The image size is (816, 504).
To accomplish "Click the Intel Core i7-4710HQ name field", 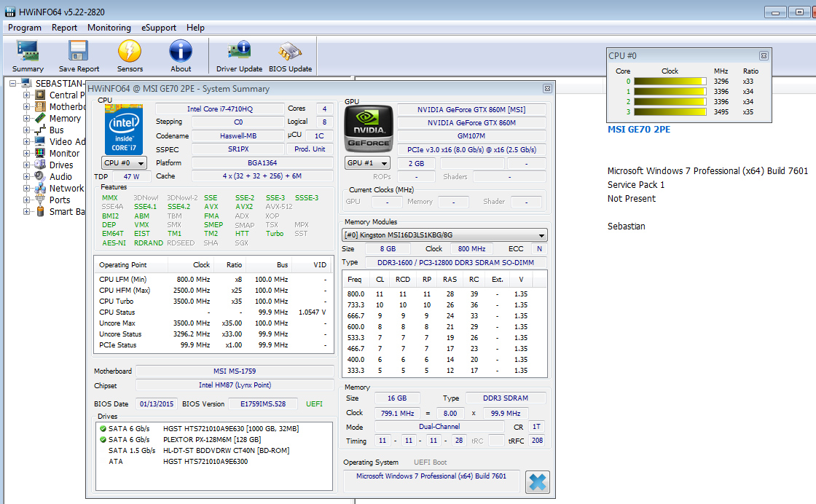I will 219,109.
